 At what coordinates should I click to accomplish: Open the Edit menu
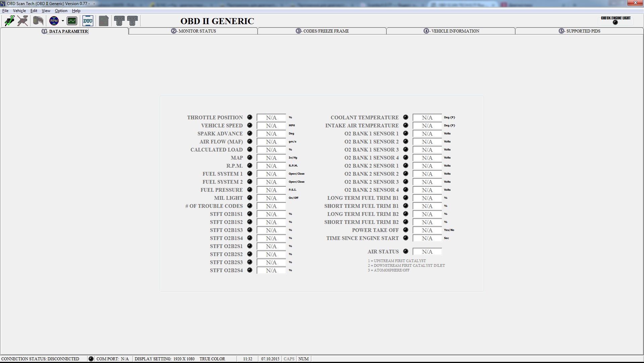34,10
